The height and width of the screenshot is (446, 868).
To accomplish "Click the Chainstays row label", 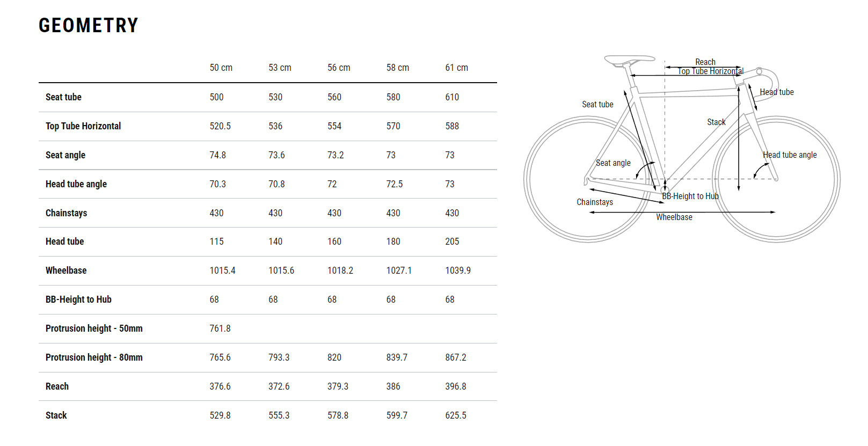I will 66,213.
